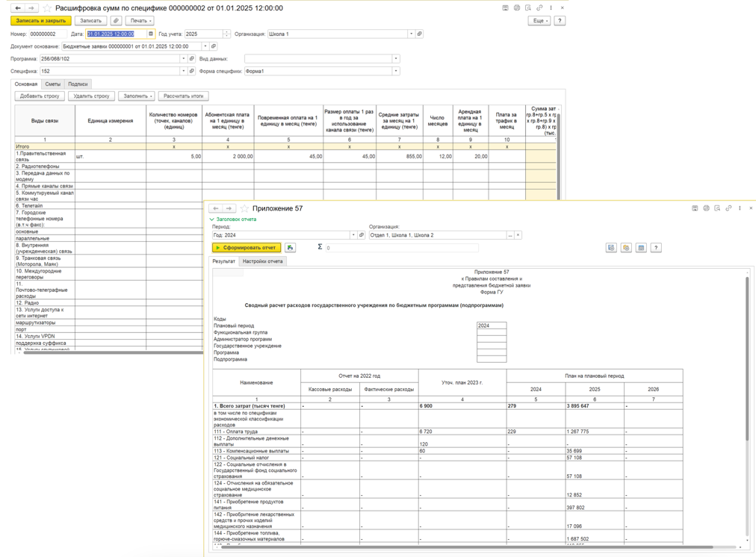Image resolution: width=756 pixels, height=557 pixels.
Task: Copy link icon in Расшифровка сумм title bar
Action: coord(539,8)
